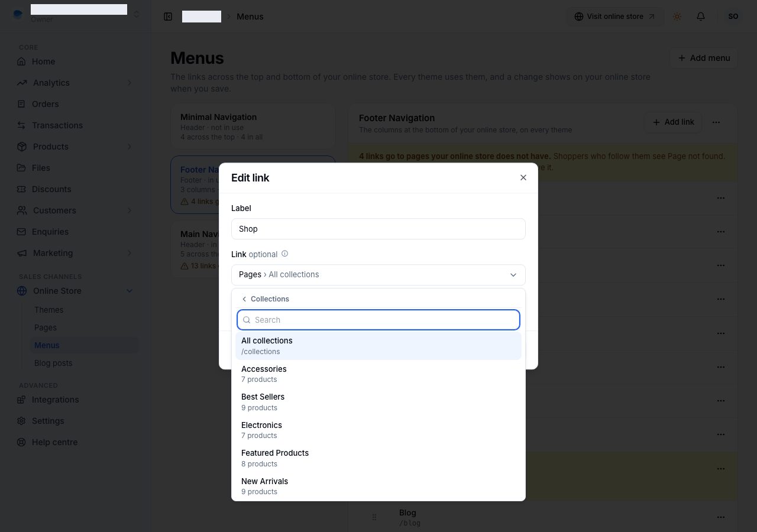Select the Featured Products collection
757x532 pixels.
click(x=378, y=458)
